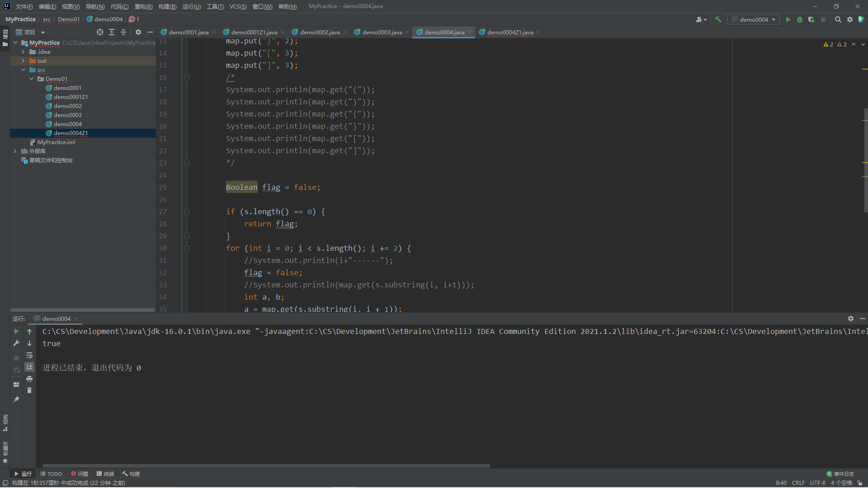
Task: Debug demo0004 with the green bug icon
Action: click(x=800, y=19)
